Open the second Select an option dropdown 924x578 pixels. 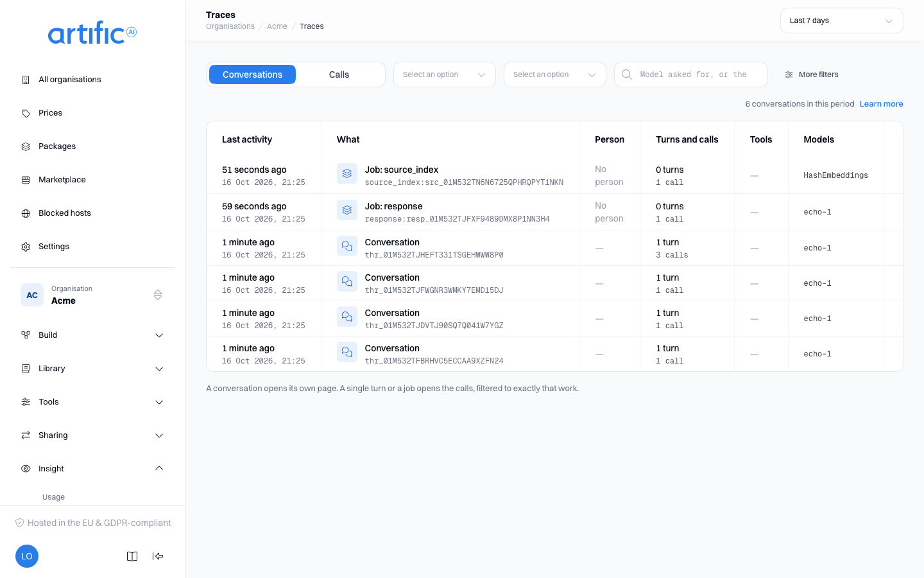coord(555,74)
